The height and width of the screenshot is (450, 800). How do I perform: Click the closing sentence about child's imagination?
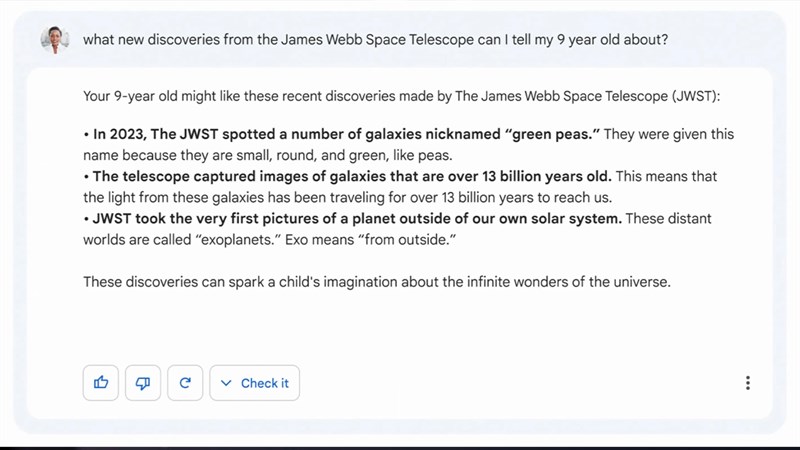376,282
